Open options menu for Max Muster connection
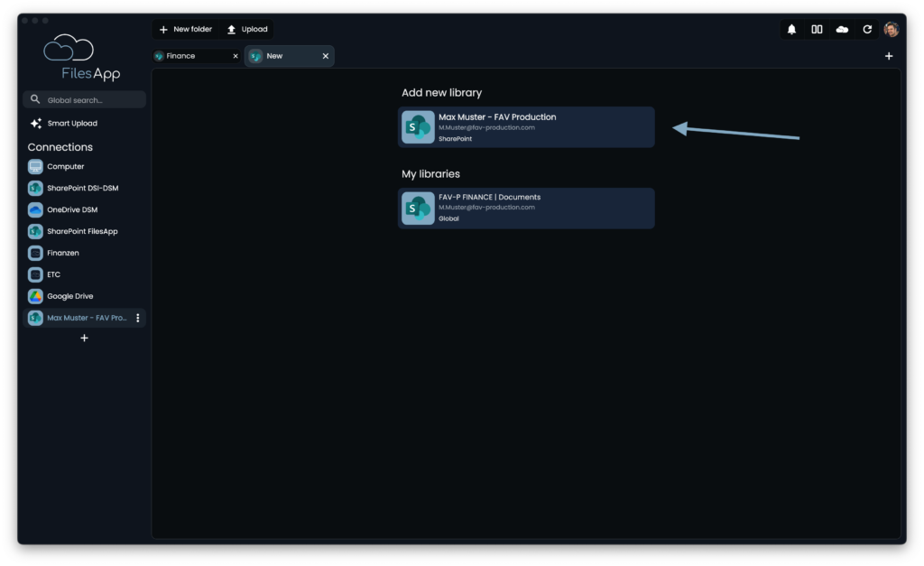The width and height of the screenshot is (924, 566). tap(138, 318)
